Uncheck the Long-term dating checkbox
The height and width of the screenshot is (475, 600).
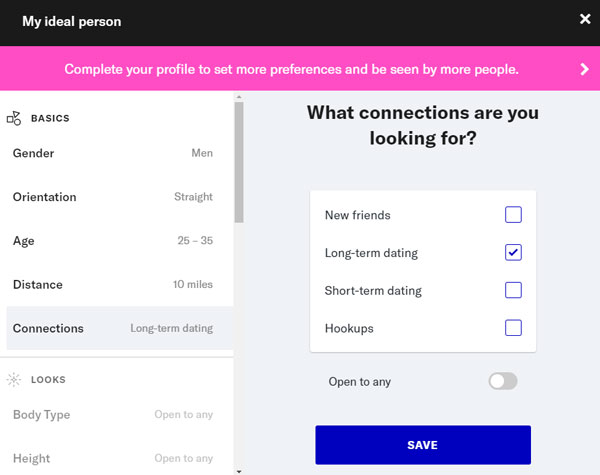pos(513,253)
